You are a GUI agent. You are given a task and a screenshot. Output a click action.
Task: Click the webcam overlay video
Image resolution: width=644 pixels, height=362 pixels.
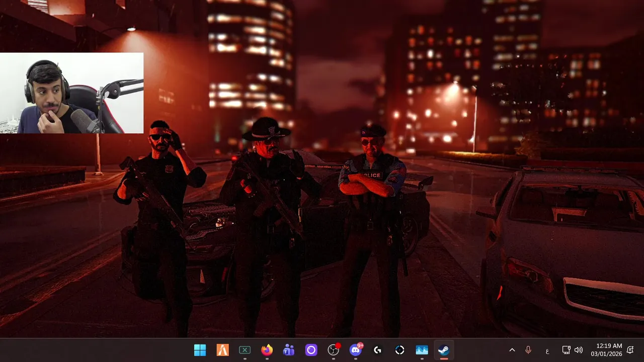(71, 93)
